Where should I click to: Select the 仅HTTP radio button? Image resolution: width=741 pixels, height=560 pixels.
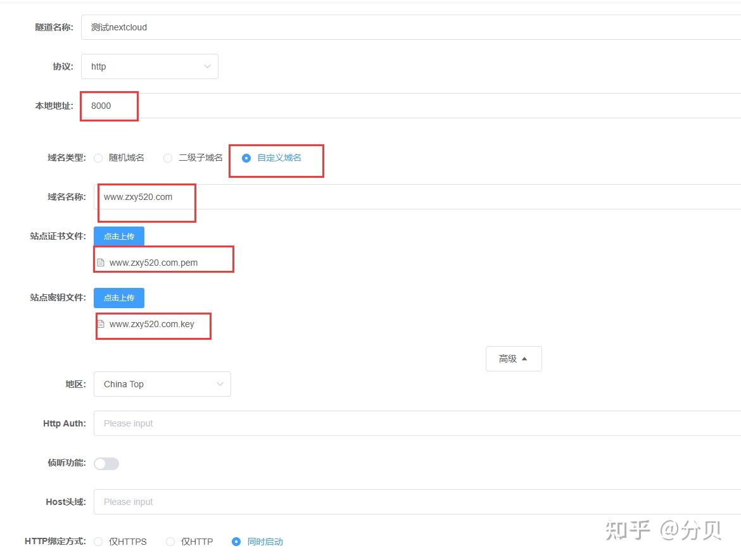pos(170,542)
